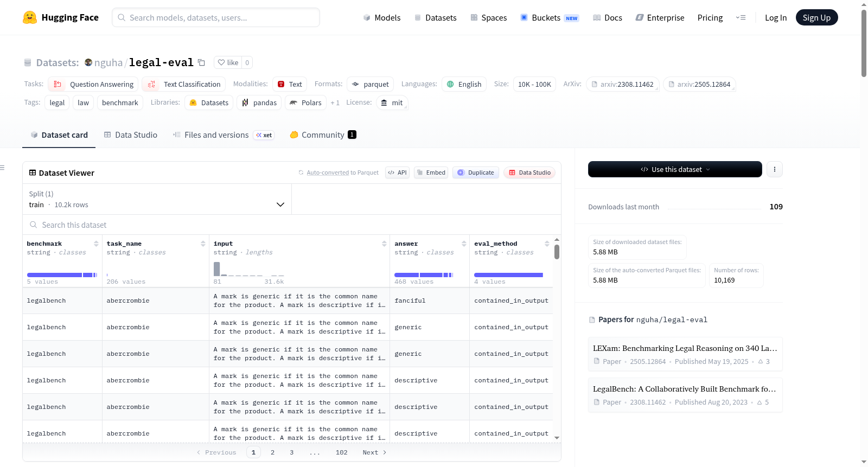868x467 pixels.
Task: Select the English language tag
Action: point(464,84)
